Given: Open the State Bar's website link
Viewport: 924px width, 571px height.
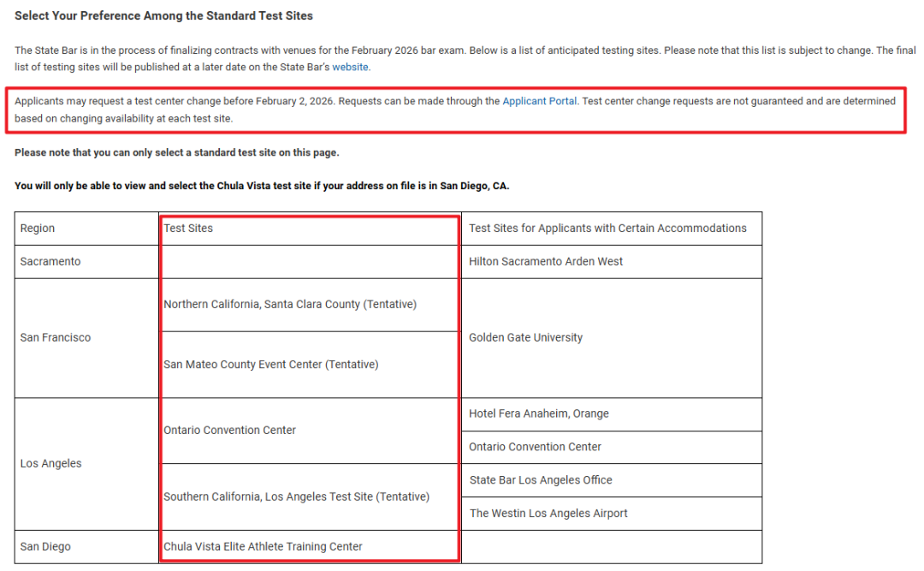Looking at the screenshot, I should [351, 67].
